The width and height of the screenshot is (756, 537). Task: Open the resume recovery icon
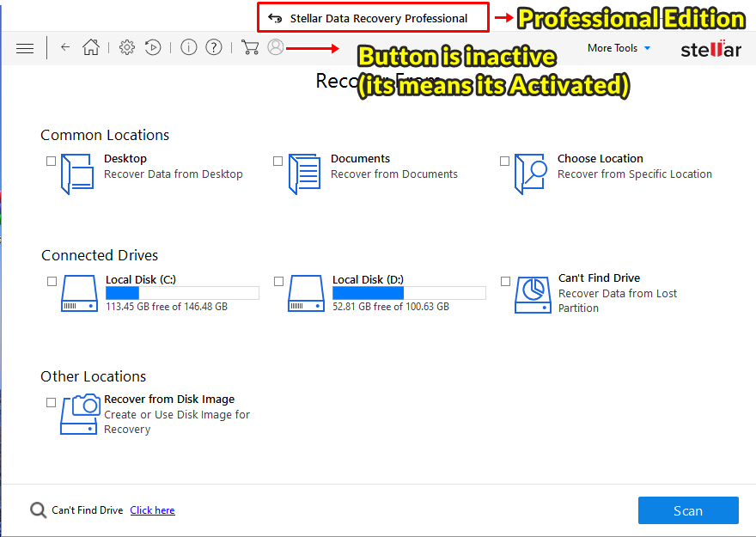pyautogui.click(x=153, y=47)
